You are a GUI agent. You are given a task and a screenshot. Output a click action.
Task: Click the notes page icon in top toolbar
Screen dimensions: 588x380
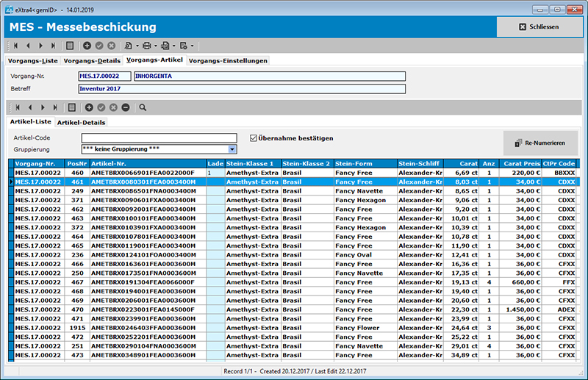(70, 46)
